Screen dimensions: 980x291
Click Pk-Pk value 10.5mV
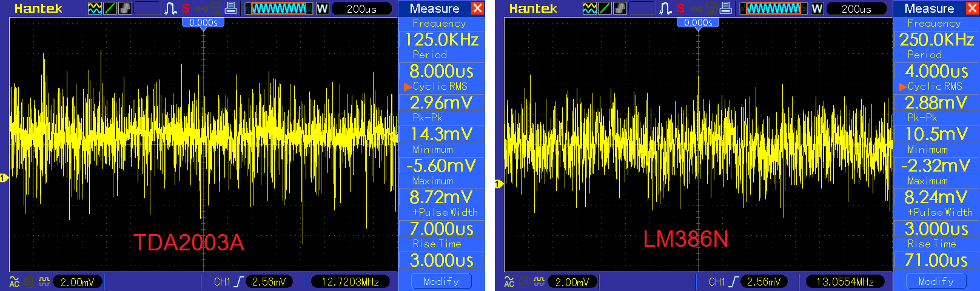[x=936, y=134]
